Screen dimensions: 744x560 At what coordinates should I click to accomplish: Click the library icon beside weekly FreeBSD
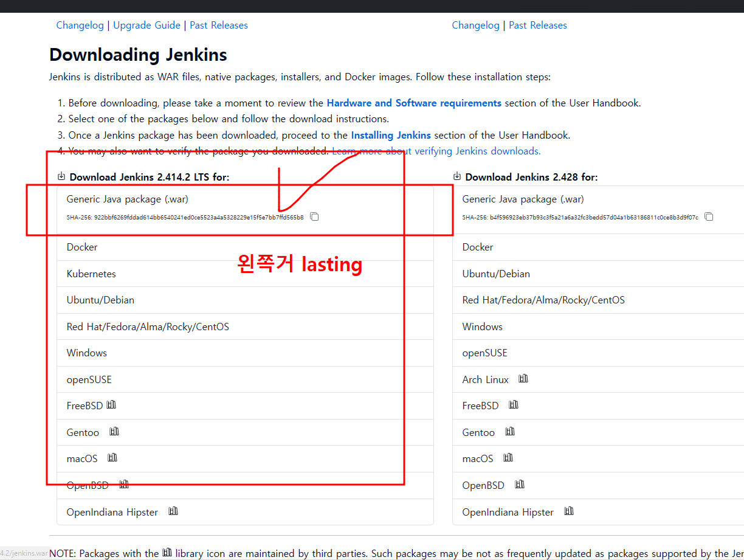tap(514, 405)
